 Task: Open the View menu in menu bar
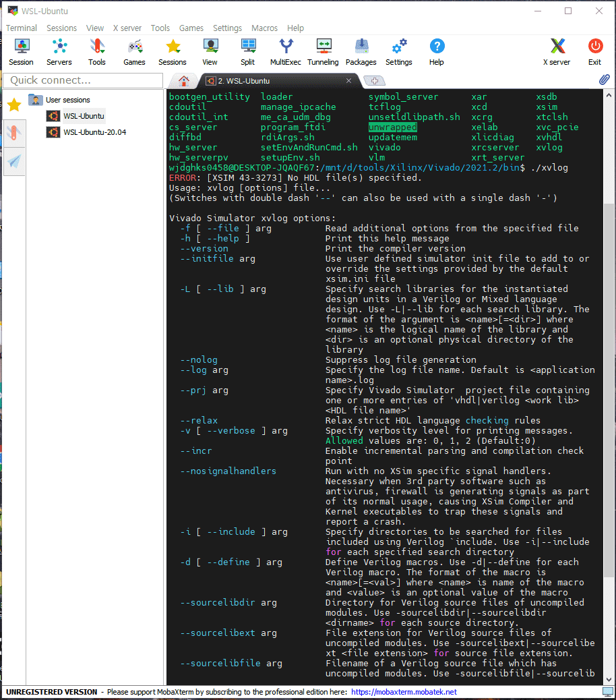click(95, 28)
